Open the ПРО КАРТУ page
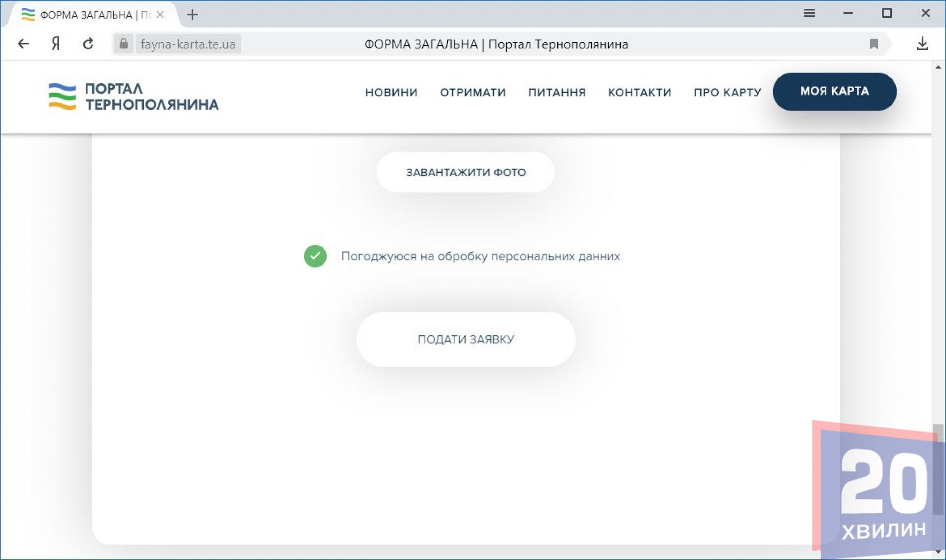The height and width of the screenshot is (560, 946). pos(727,92)
